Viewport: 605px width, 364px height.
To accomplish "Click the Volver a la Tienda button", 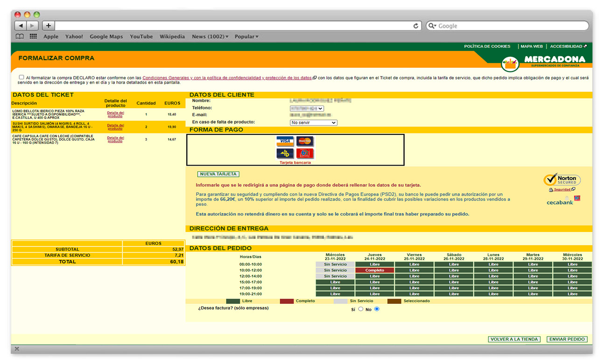I will coord(514,339).
